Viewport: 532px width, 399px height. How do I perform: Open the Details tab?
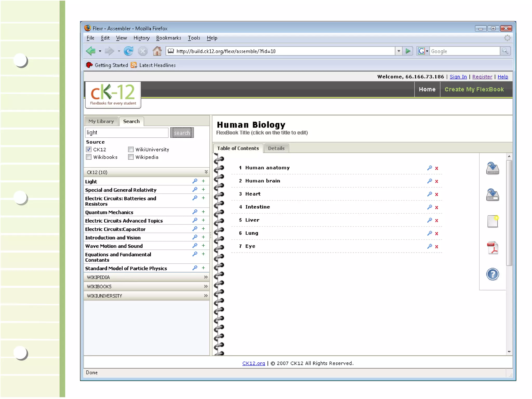(x=276, y=148)
